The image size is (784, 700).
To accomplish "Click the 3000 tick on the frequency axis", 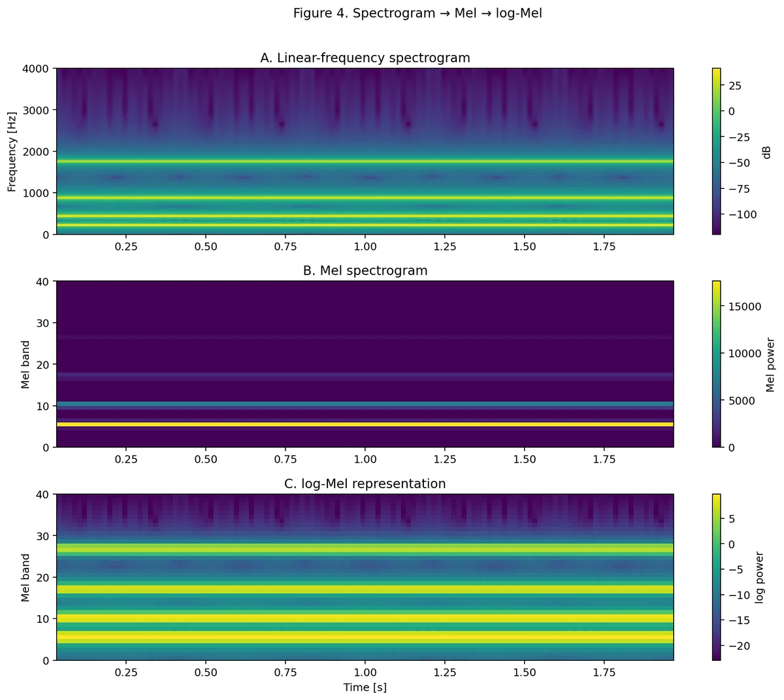I will (x=37, y=110).
